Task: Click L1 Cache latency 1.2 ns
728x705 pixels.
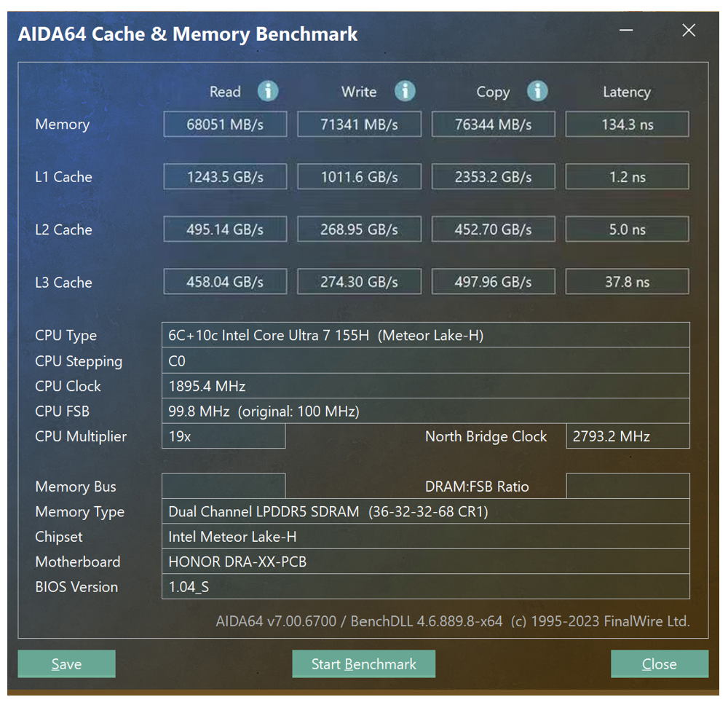Action: pyautogui.click(x=628, y=176)
